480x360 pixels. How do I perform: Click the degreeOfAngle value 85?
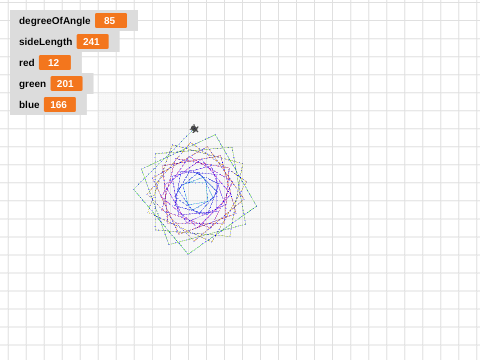pyautogui.click(x=111, y=21)
